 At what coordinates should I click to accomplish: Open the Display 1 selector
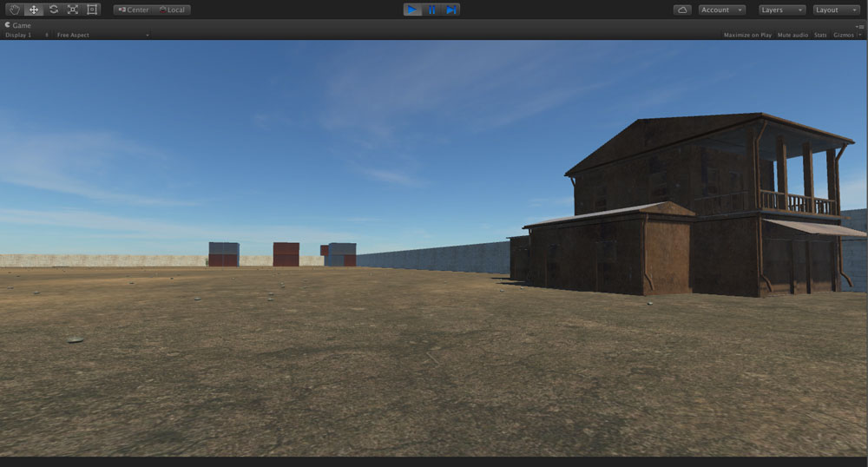point(26,35)
